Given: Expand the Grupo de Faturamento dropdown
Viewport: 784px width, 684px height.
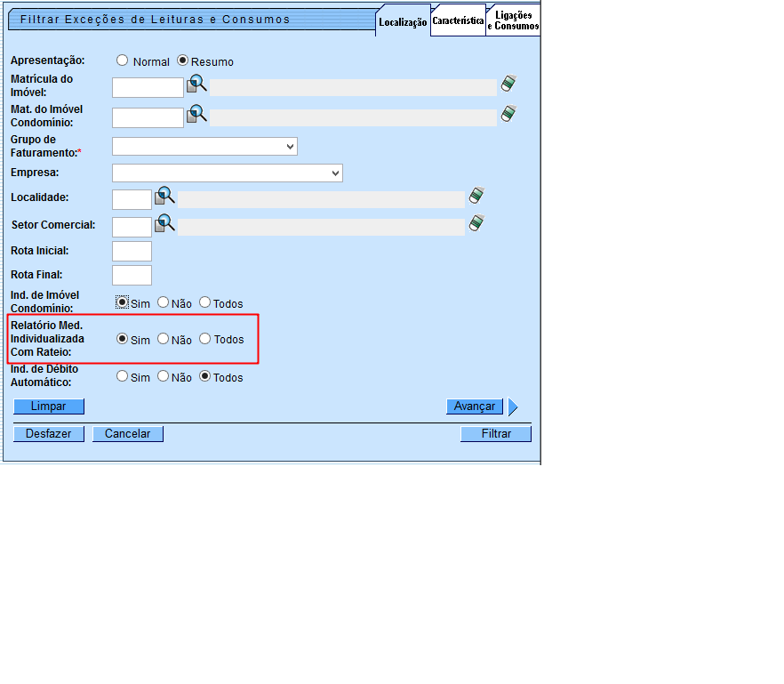Looking at the screenshot, I should point(204,146).
